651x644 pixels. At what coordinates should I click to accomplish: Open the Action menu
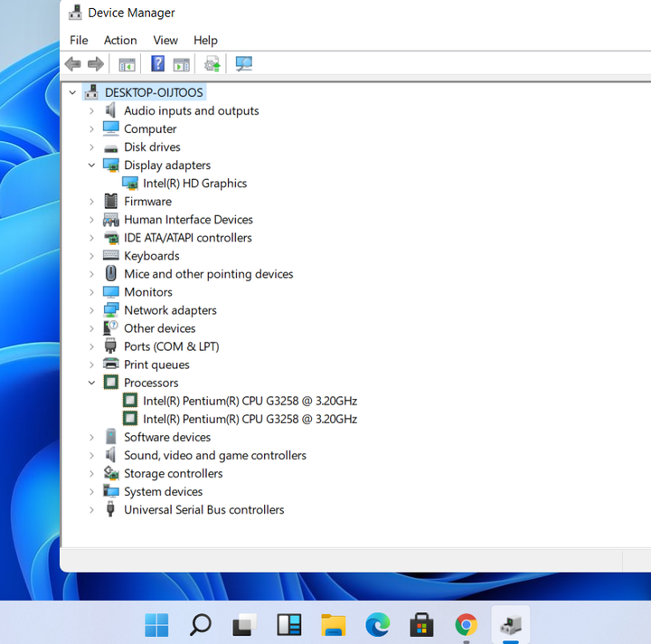click(120, 41)
